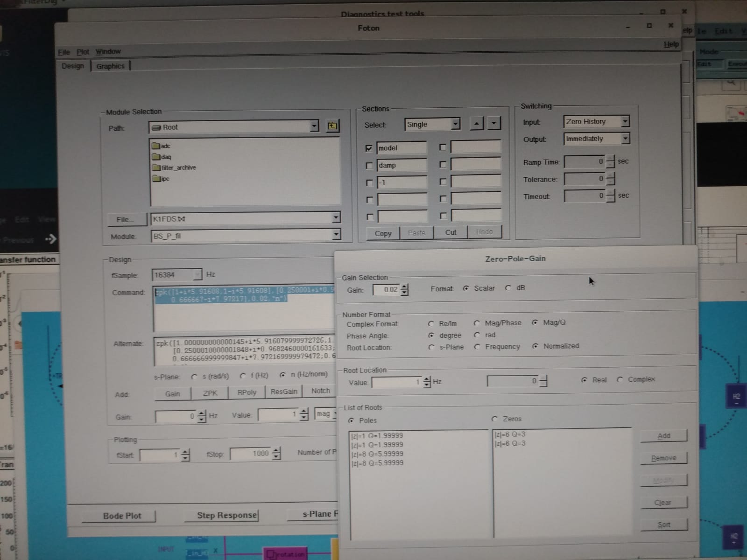Open the mag value unit dropdown
Image resolution: width=747 pixels, height=560 pixels.
pyautogui.click(x=326, y=414)
